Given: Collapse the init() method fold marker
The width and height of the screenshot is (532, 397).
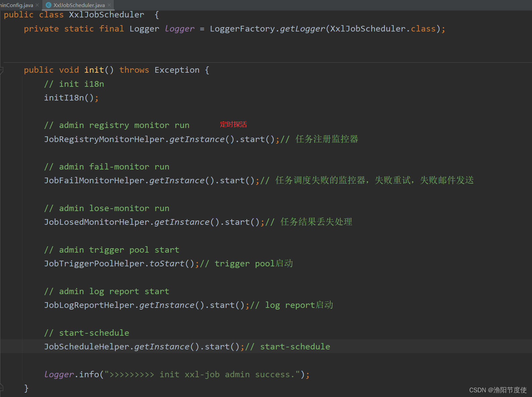Looking at the screenshot, I should coord(1,70).
